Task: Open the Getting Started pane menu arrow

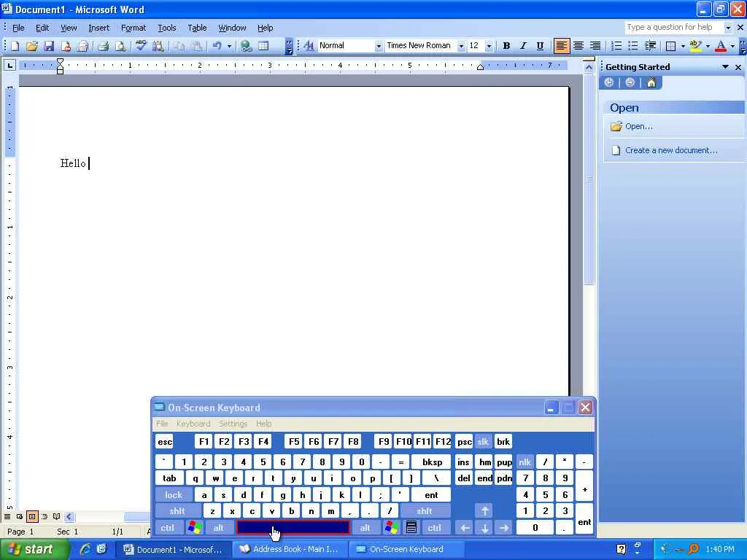Action: point(725,67)
